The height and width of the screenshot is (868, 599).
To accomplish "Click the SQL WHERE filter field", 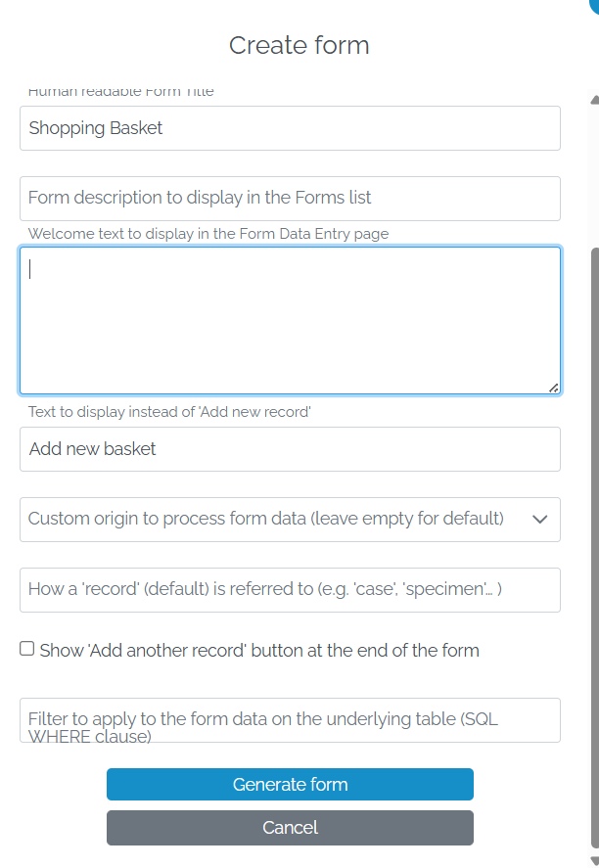I will point(290,720).
